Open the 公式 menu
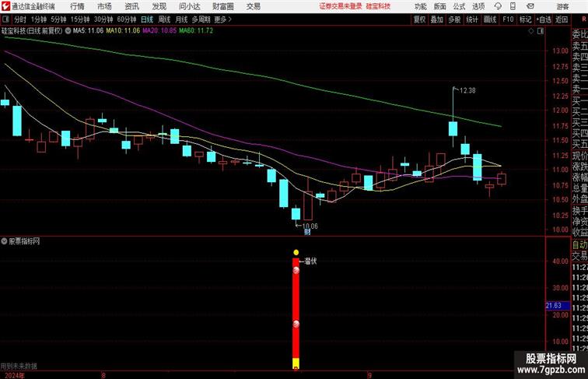This screenshot has width=588, height=379. point(459,6)
